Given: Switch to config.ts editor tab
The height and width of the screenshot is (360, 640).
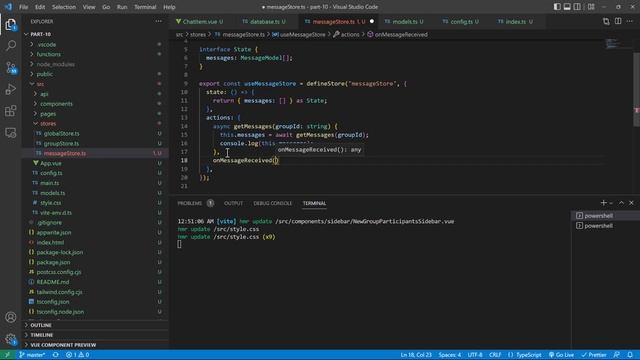Looking at the screenshot, I should coord(461,21).
